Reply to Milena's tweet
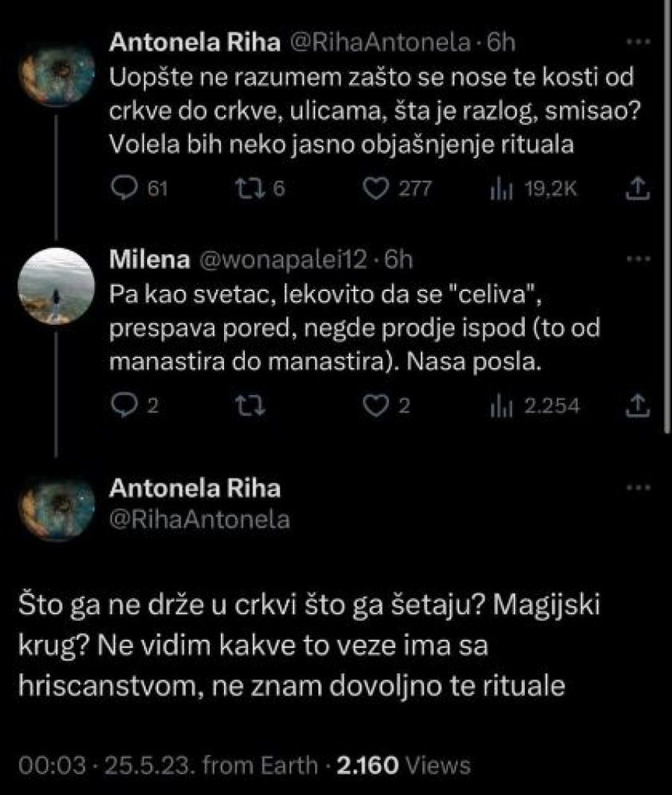 coord(122,405)
